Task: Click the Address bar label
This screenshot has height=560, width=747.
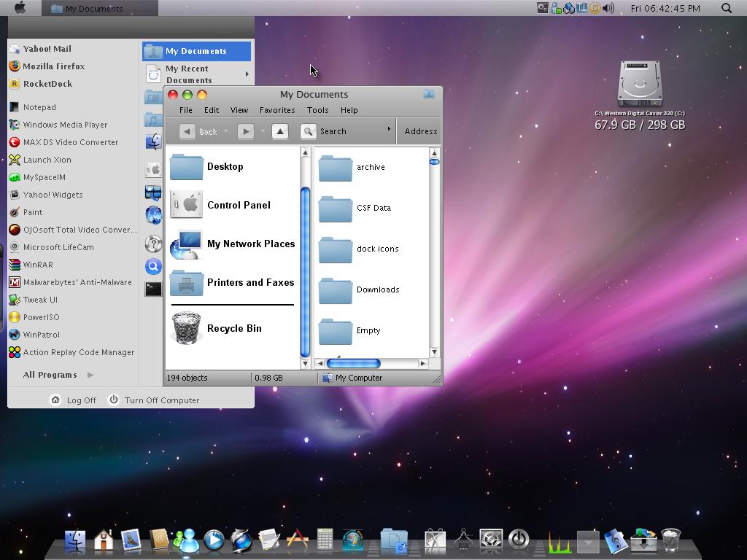Action: 421,131
